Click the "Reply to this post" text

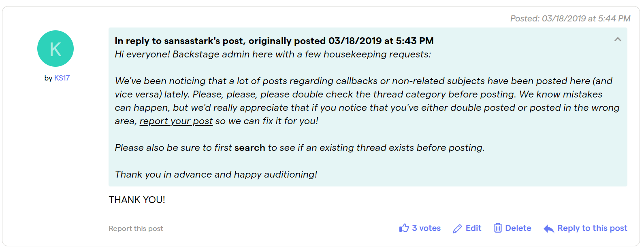coord(592,228)
